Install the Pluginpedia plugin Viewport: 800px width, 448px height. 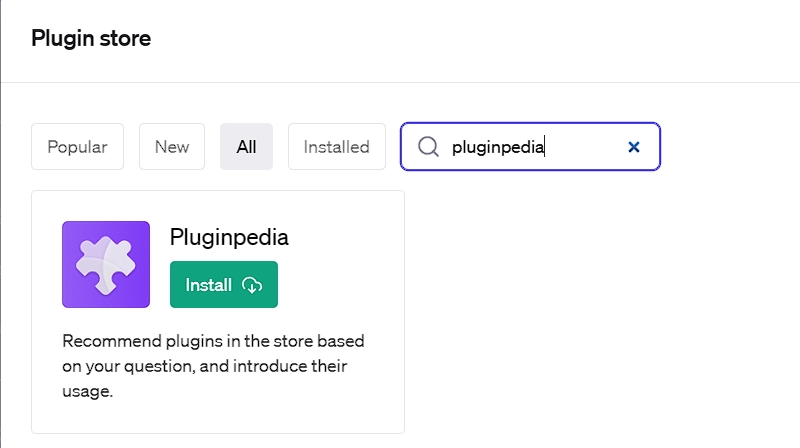[223, 285]
